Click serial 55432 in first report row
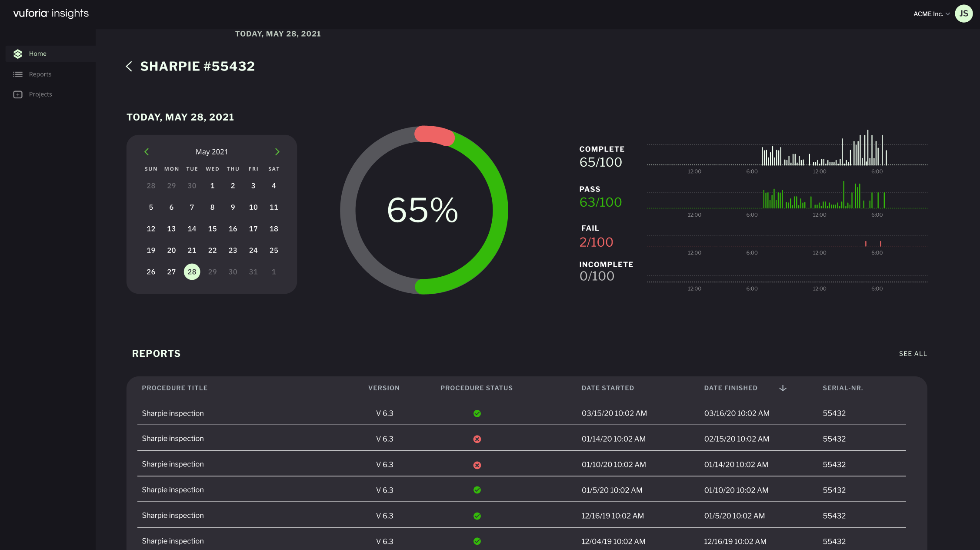 [x=834, y=413]
